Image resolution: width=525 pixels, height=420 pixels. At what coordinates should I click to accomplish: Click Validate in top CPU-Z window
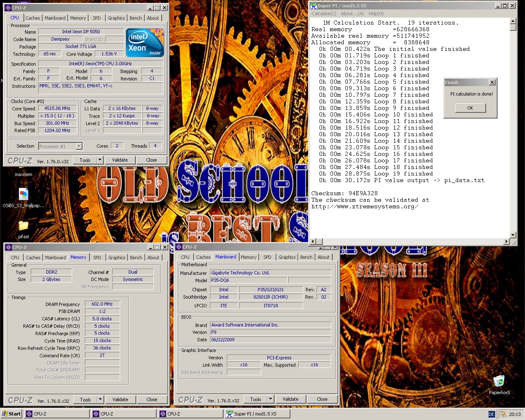120,160
